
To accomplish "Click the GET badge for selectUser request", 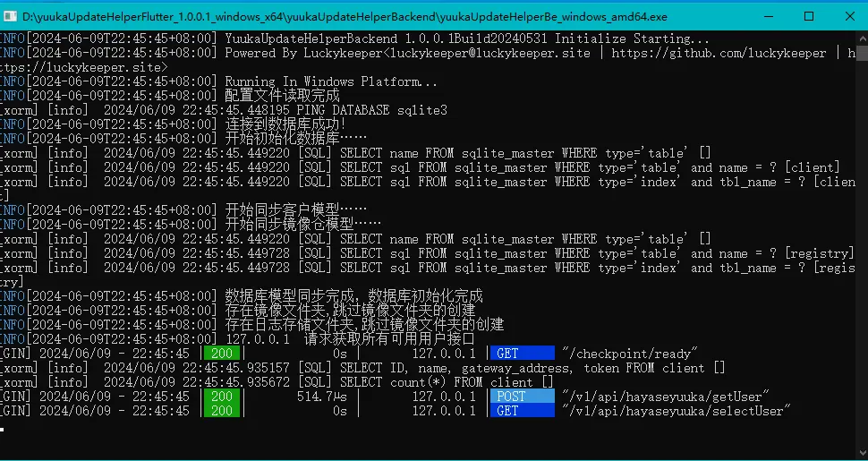I will pyautogui.click(x=522, y=411).
